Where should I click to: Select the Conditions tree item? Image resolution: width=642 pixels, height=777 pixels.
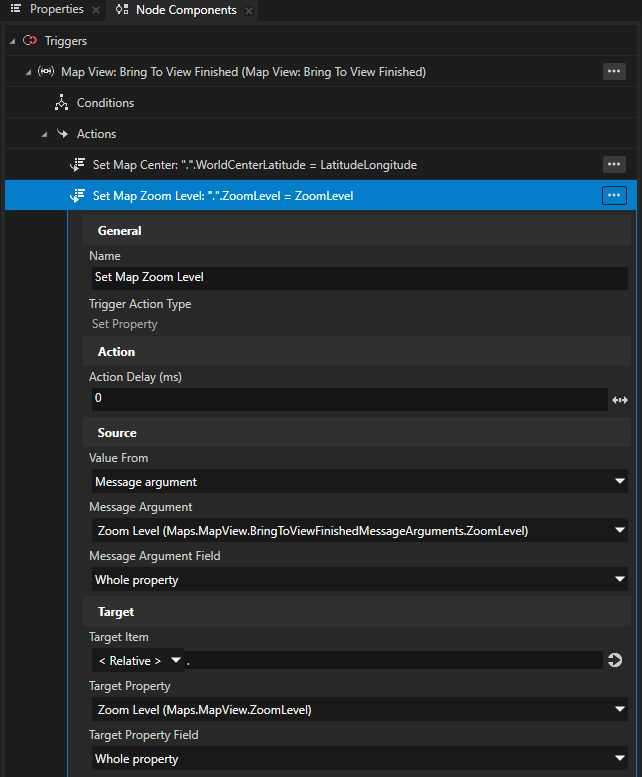105,103
